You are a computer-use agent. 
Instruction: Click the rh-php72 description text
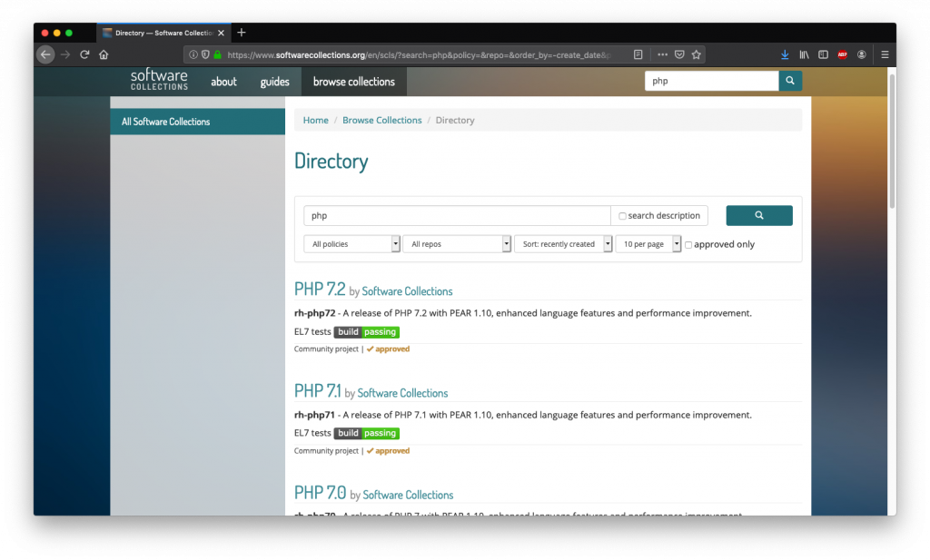pos(522,313)
